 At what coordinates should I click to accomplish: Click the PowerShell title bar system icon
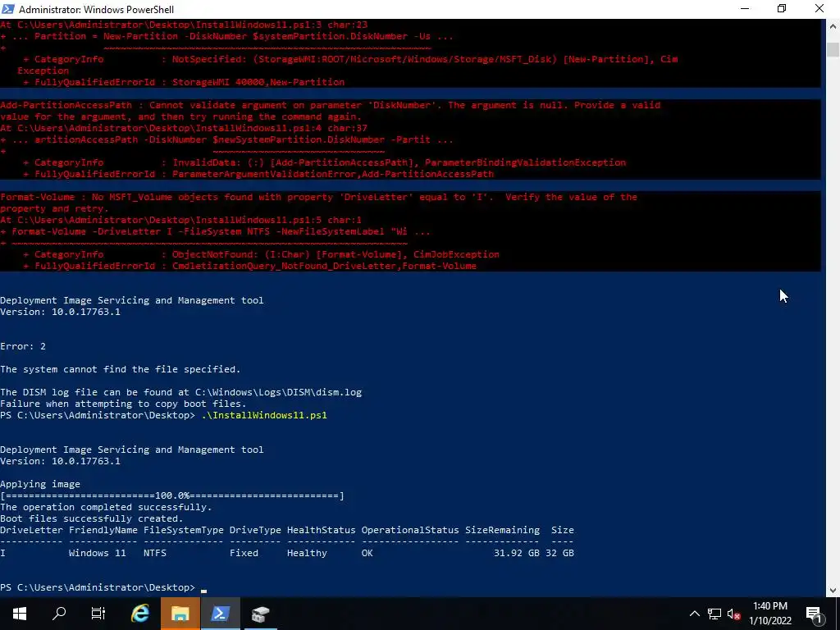point(8,8)
